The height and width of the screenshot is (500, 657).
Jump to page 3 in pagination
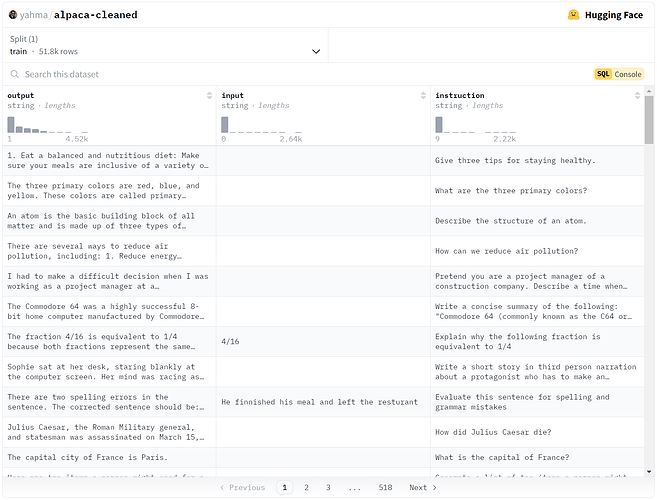[x=328, y=488]
